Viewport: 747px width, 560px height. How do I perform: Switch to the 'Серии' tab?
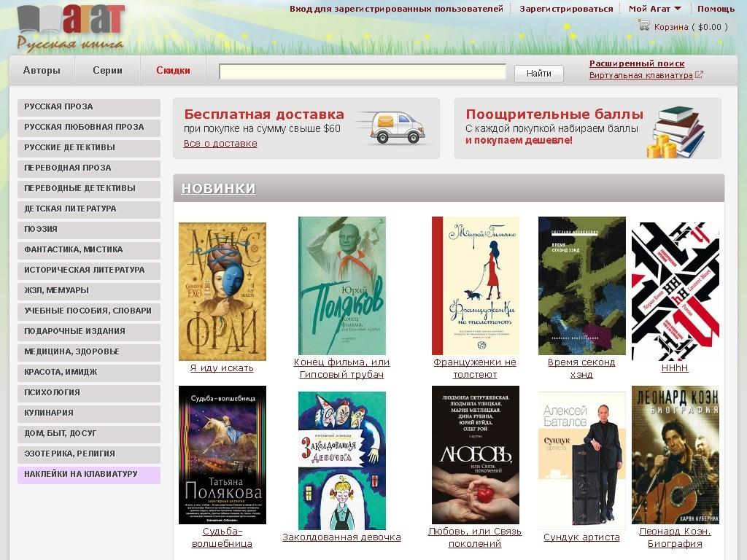[x=107, y=71]
